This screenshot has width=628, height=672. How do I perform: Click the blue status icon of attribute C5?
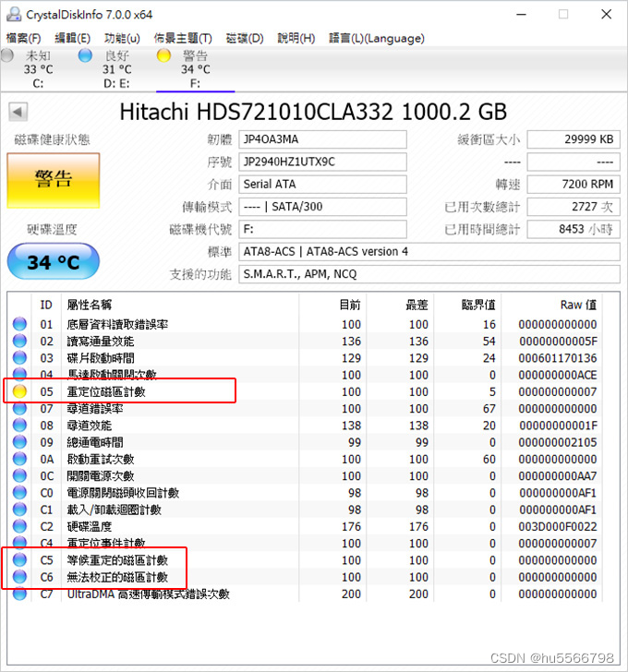coord(19,559)
